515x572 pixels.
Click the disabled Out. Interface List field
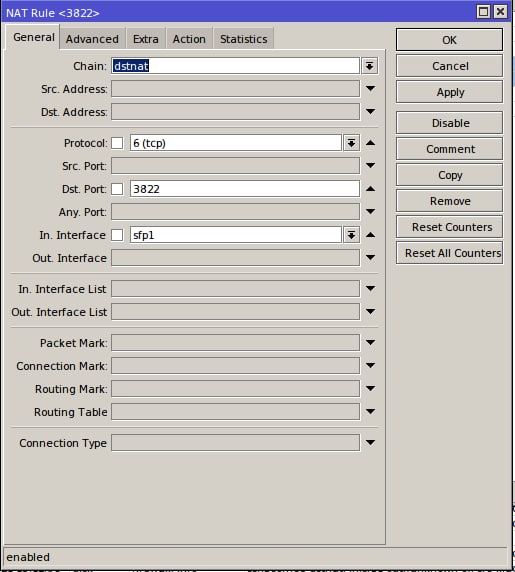[236, 312]
